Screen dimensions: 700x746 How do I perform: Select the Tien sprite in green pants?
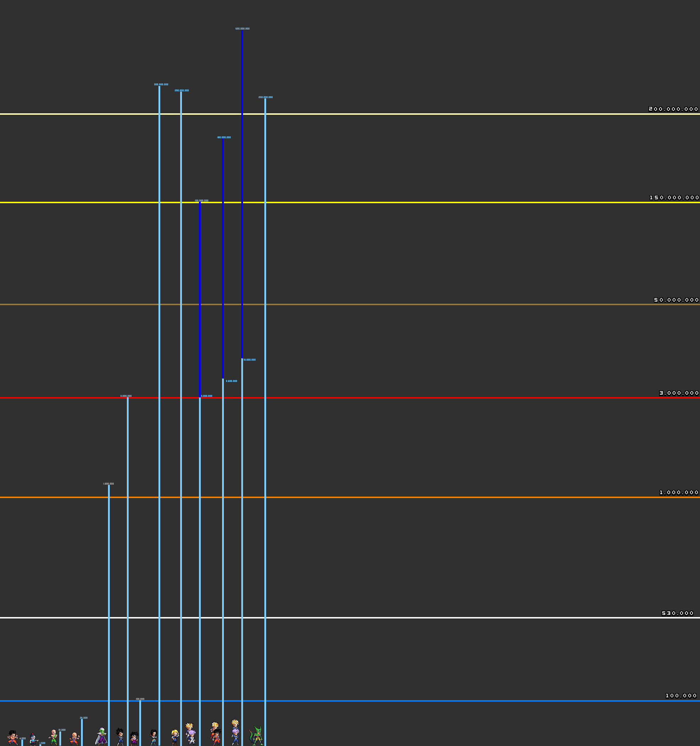(53, 737)
